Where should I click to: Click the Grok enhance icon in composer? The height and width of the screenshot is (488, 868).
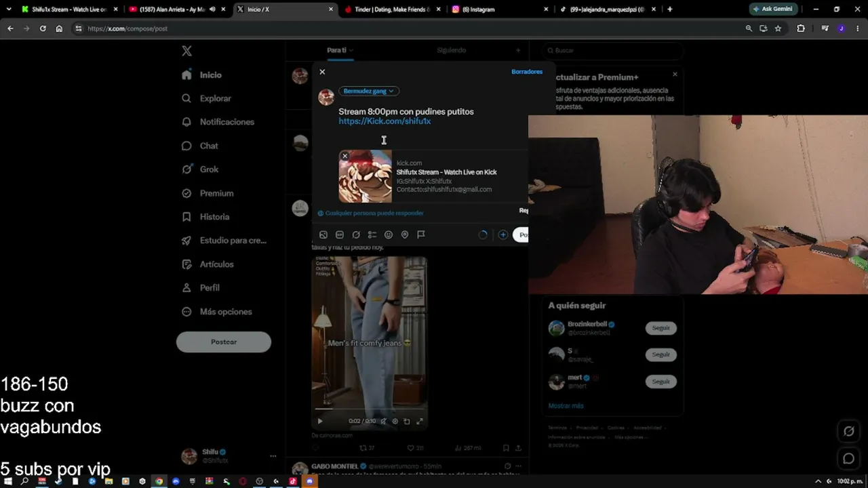[x=356, y=235]
